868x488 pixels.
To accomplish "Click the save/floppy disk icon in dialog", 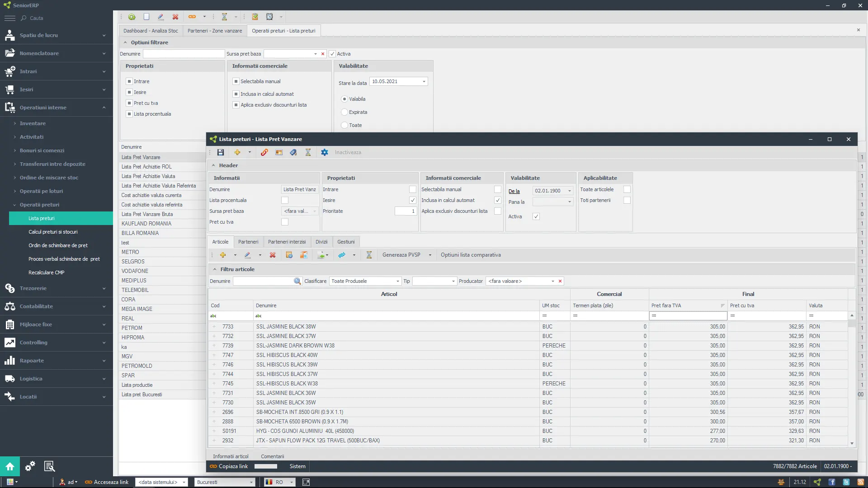I will pyautogui.click(x=220, y=152).
